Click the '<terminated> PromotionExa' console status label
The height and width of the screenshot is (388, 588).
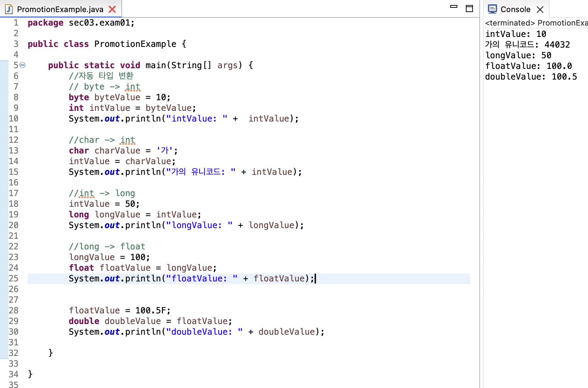[536, 23]
